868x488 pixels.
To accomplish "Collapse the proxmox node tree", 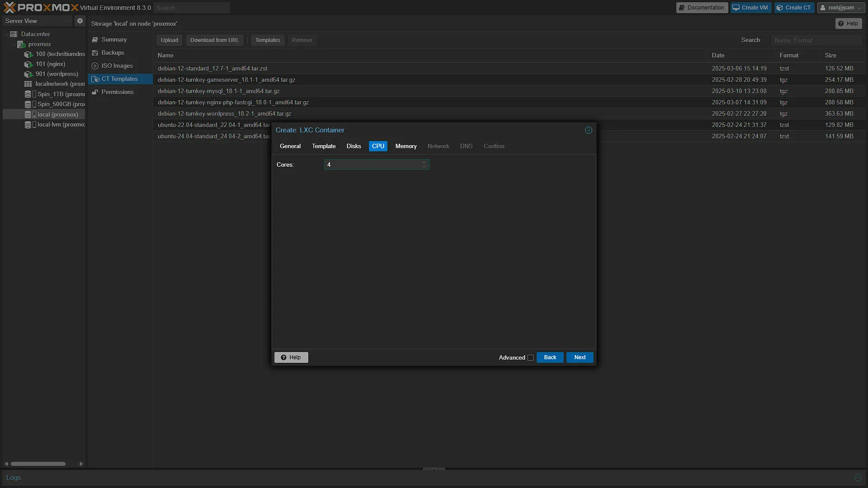I will point(14,44).
